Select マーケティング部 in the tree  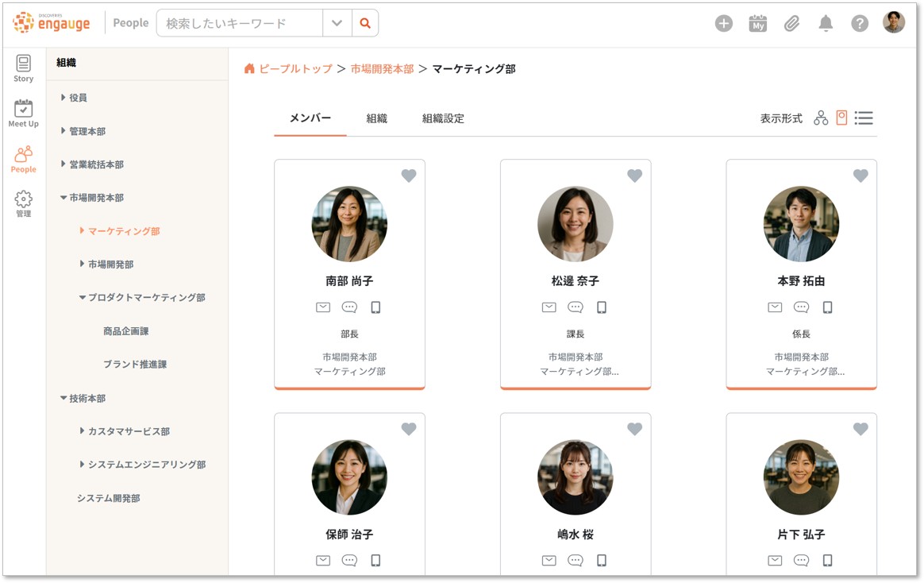(x=124, y=231)
